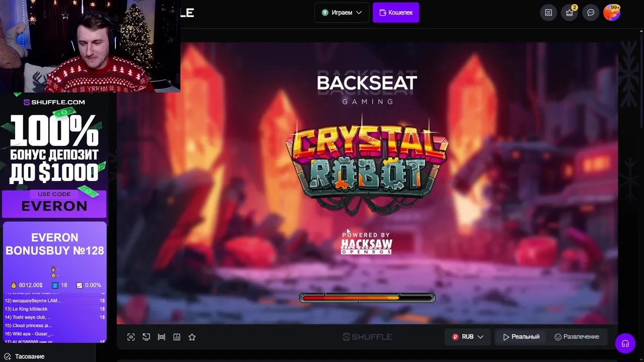The image size is (644, 362).
Task: Click list row '15) Cloud princess ja...'
Action: point(55,325)
